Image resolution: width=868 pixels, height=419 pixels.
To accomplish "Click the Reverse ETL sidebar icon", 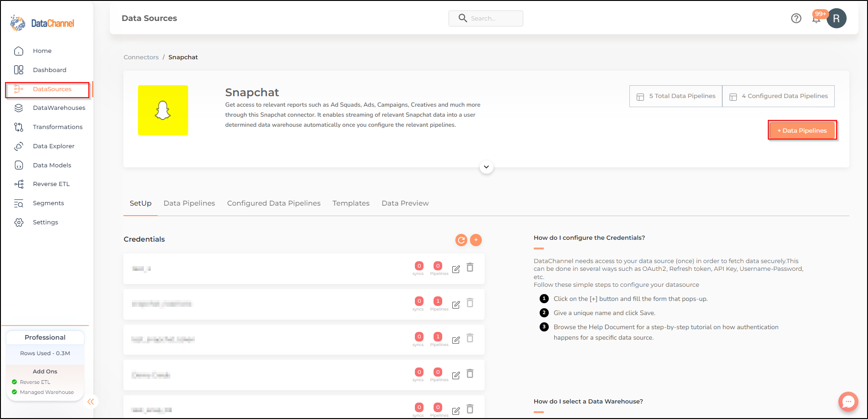I will (19, 184).
